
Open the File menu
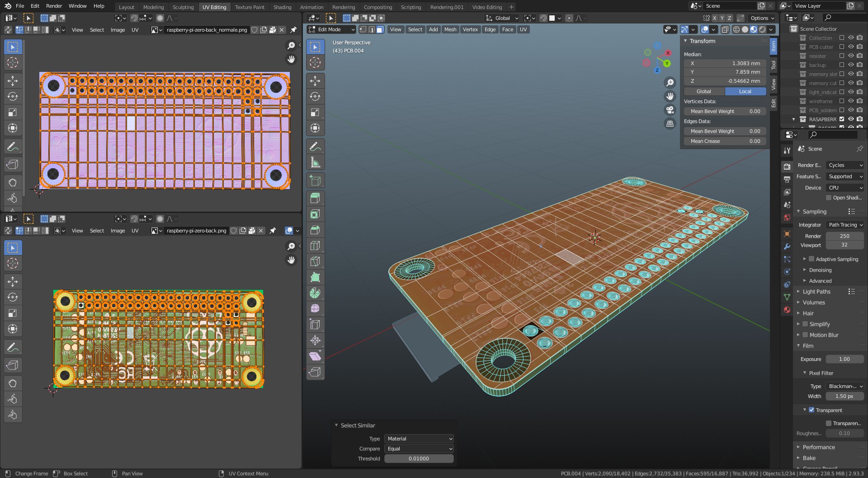click(x=20, y=6)
